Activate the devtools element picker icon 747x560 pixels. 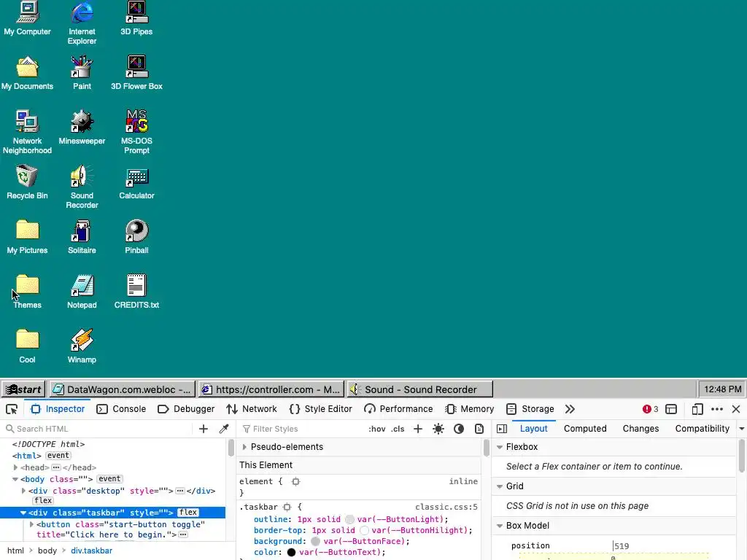point(12,409)
